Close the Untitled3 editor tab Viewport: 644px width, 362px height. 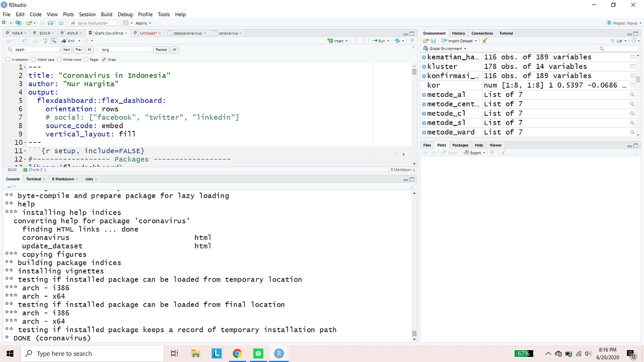pos(160,33)
